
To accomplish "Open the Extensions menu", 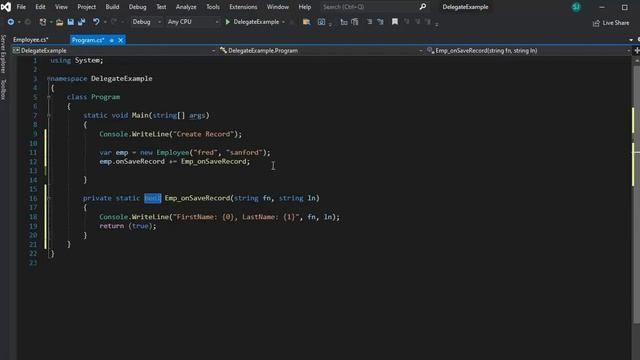I will (243, 7).
